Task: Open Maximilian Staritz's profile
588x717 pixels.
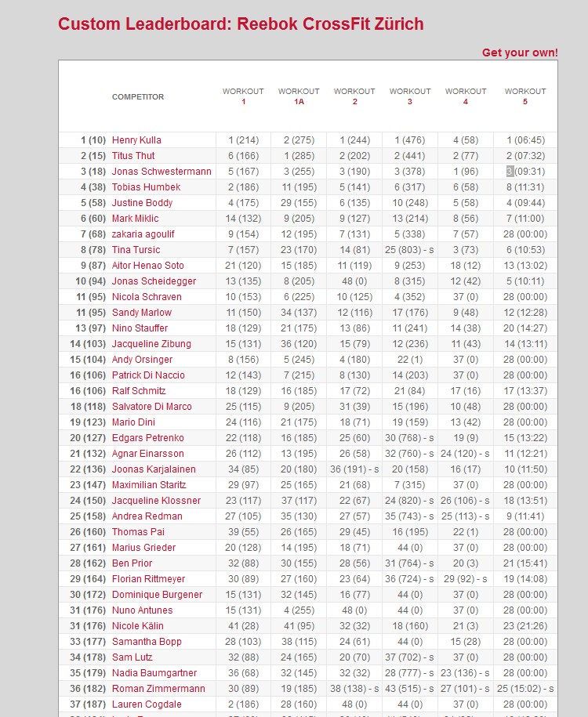Action: click(x=149, y=485)
